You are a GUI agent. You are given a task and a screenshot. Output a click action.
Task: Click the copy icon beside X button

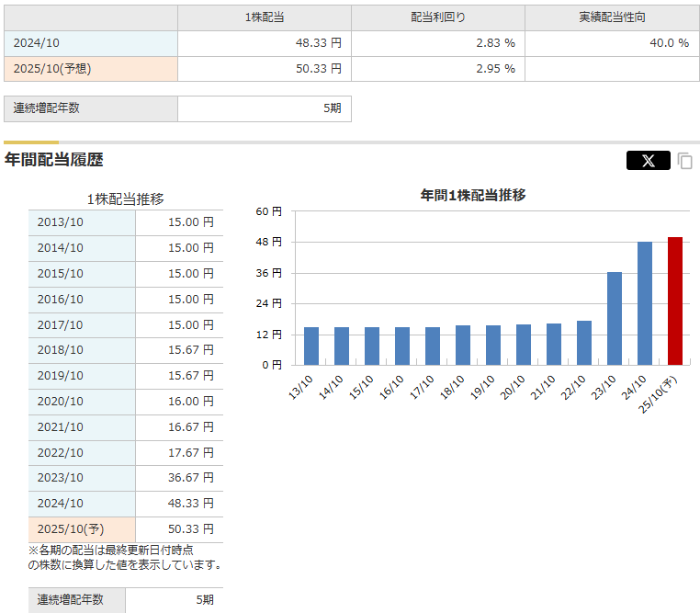(x=685, y=161)
